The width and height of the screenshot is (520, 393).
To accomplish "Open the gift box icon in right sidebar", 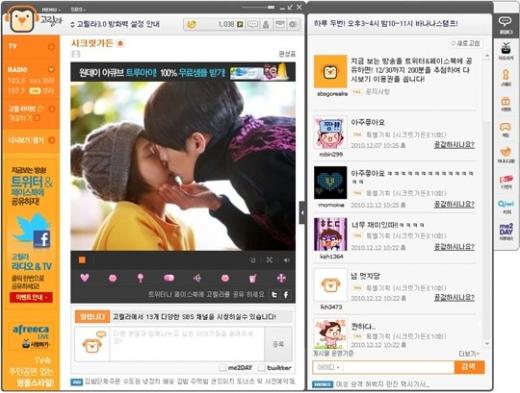I will coord(506,103).
